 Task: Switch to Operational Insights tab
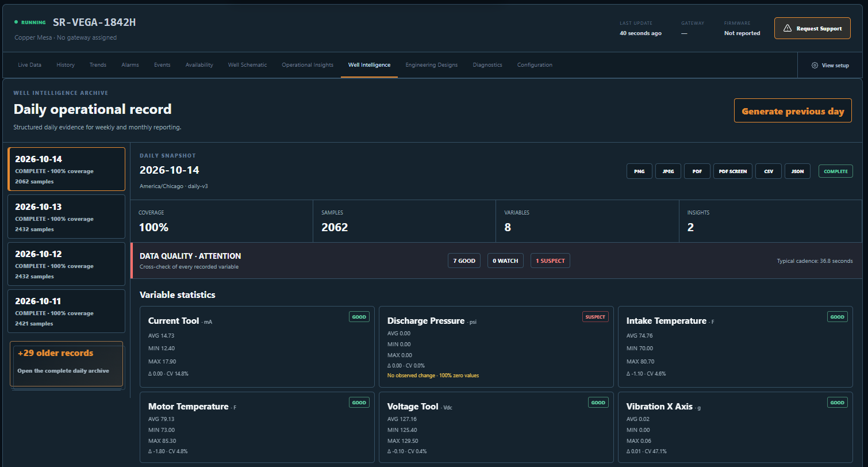coord(308,65)
